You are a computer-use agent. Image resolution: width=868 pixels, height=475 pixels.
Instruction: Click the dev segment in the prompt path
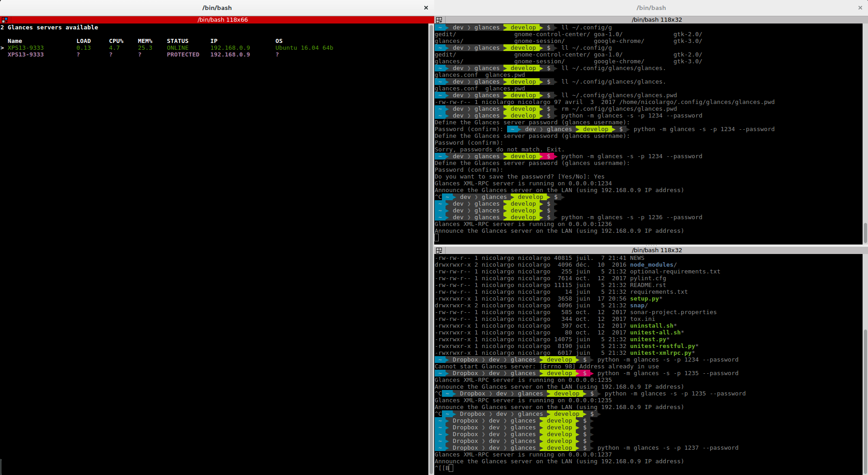(494, 447)
